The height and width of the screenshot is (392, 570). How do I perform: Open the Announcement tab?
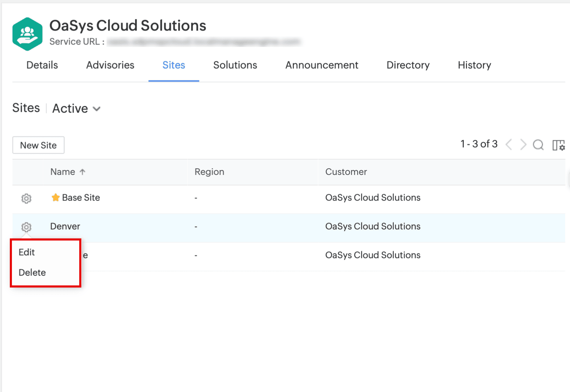tap(321, 65)
